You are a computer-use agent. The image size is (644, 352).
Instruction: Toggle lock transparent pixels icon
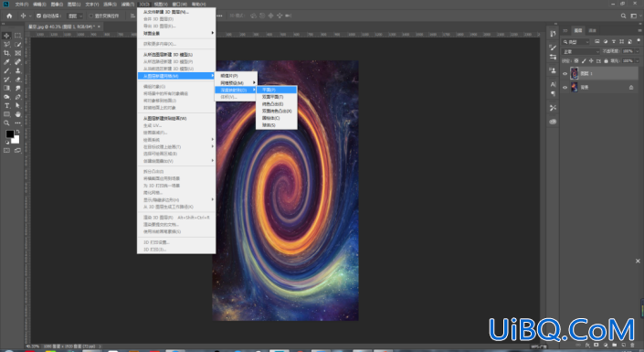(x=576, y=61)
